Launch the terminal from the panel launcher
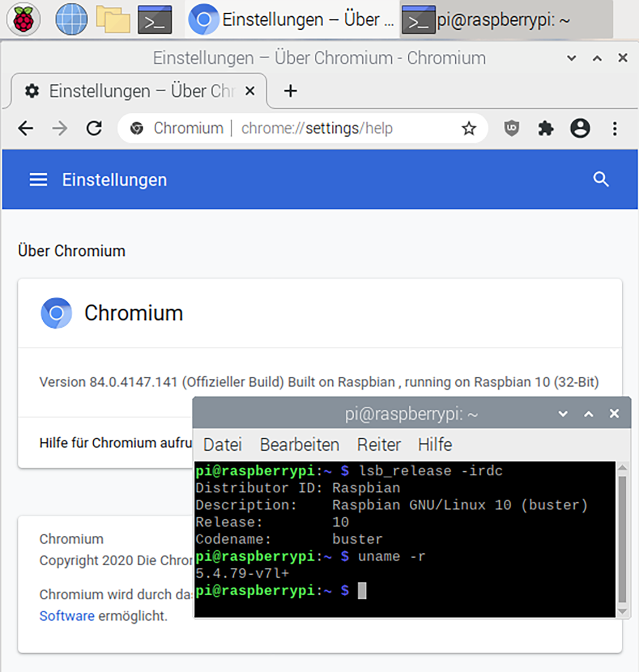The width and height of the screenshot is (639, 672). click(154, 20)
